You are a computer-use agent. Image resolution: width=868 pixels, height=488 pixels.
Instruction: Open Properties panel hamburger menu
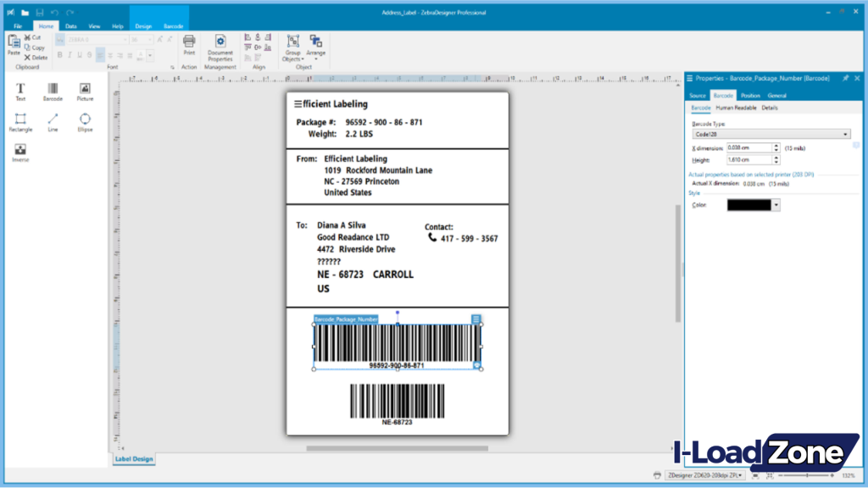690,79
